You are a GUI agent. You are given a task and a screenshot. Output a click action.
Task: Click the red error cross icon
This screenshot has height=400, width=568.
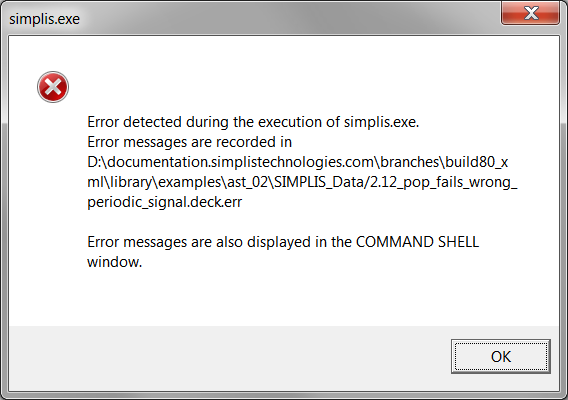click(x=53, y=87)
